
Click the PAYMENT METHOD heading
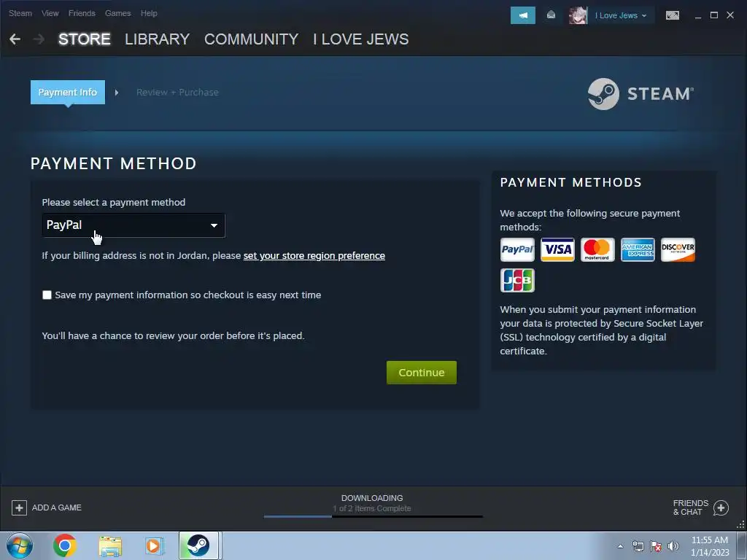pyautogui.click(x=113, y=164)
